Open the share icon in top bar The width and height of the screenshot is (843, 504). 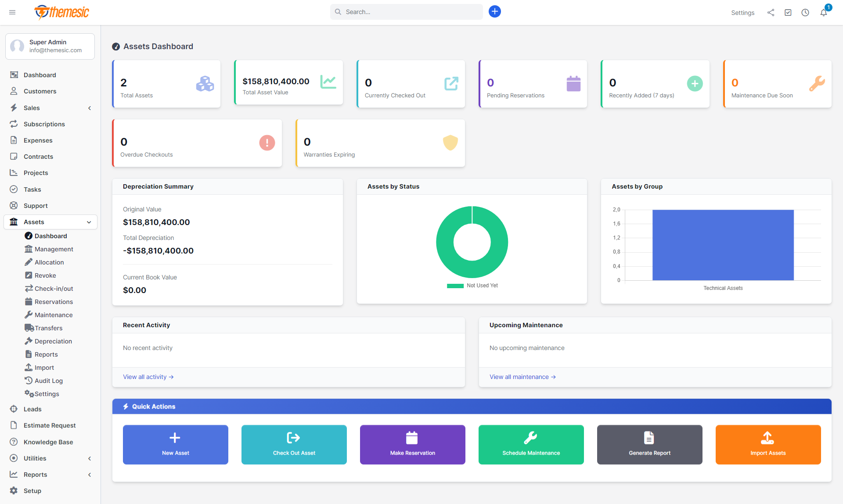pyautogui.click(x=771, y=13)
